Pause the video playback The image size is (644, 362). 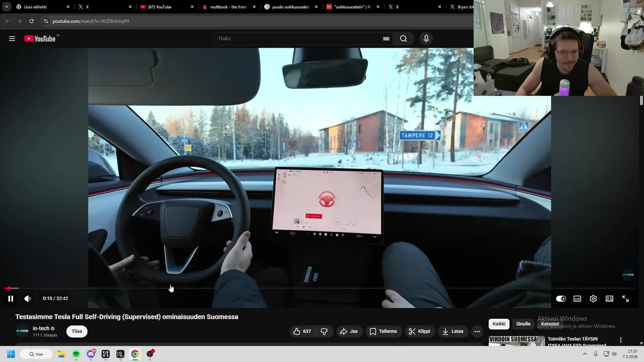(x=11, y=299)
